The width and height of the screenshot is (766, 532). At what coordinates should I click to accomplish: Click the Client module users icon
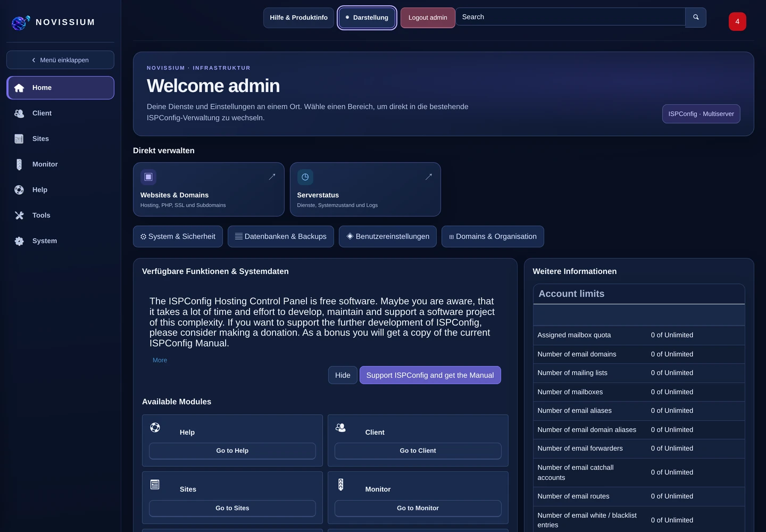click(x=340, y=427)
